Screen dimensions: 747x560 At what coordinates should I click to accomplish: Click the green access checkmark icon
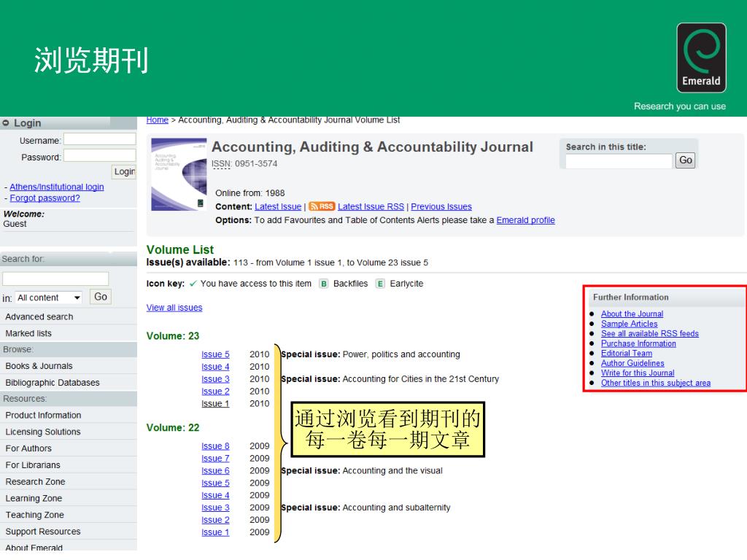[x=193, y=284]
